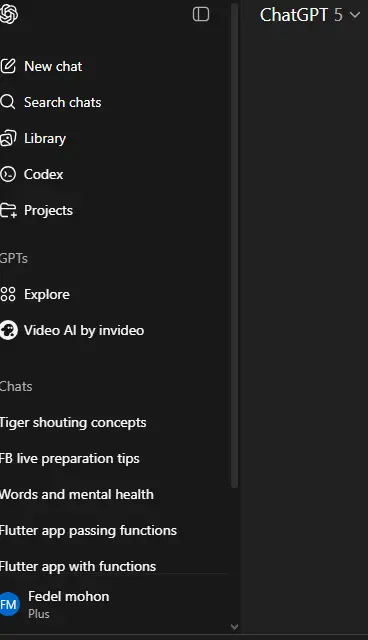Image resolution: width=368 pixels, height=640 pixels.
Task: Open Video AI by invideo avatar icon
Action: point(9,330)
